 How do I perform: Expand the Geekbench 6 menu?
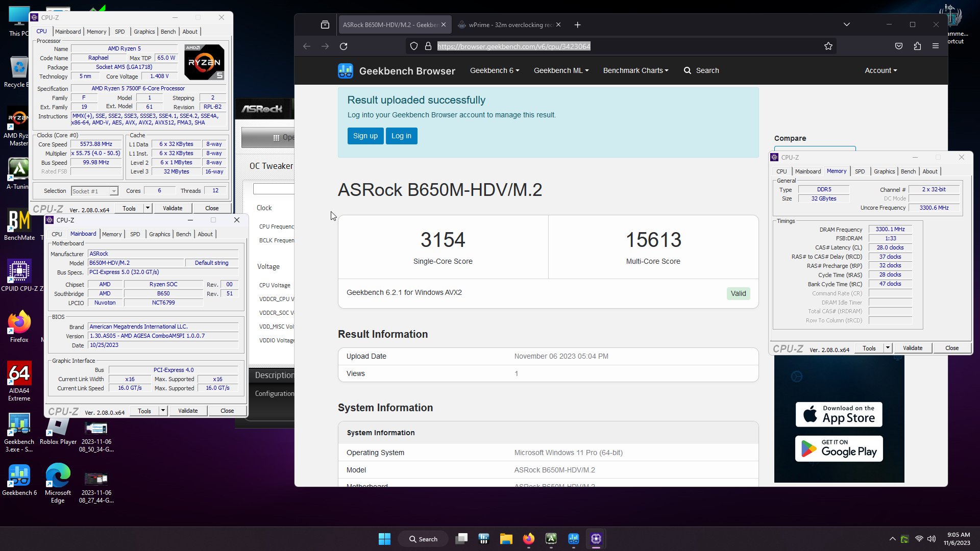tap(494, 70)
